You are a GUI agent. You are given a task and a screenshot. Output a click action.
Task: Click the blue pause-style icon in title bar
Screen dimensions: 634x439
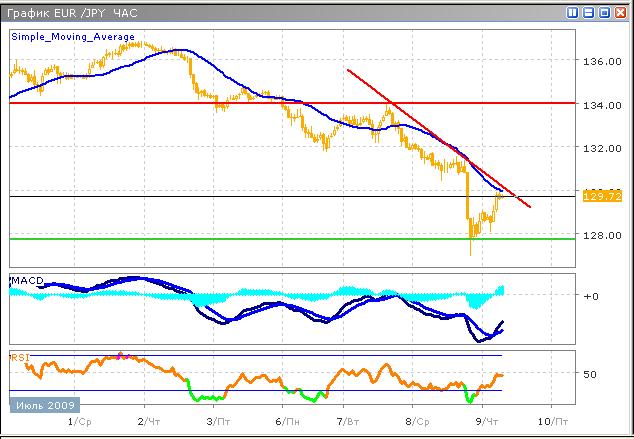click(x=573, y=13)
